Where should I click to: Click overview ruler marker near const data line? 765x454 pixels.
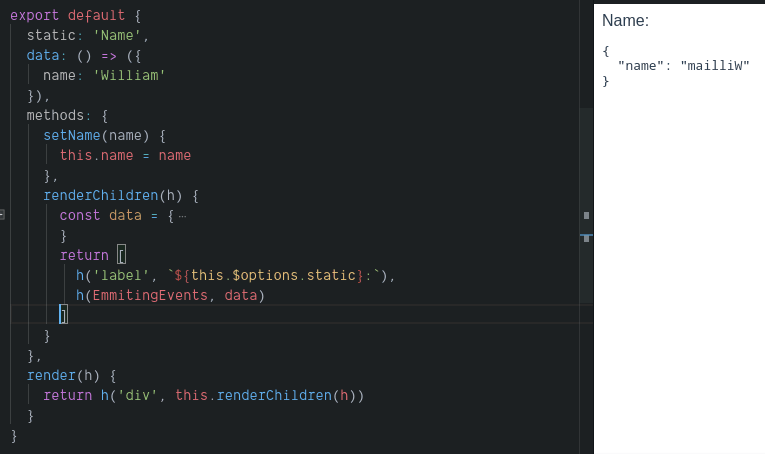[586, 215]
